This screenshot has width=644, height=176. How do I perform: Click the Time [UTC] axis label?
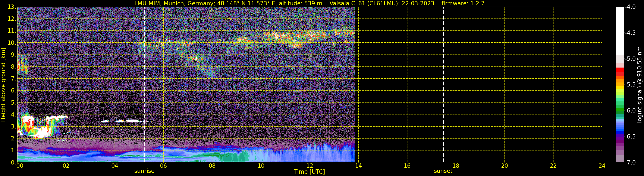(310, 172)
